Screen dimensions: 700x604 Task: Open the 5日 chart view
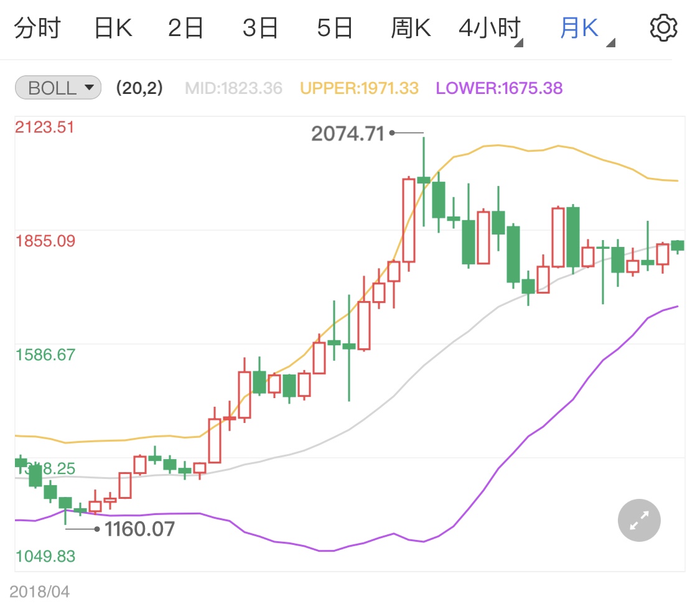click(x=335, y=29)
